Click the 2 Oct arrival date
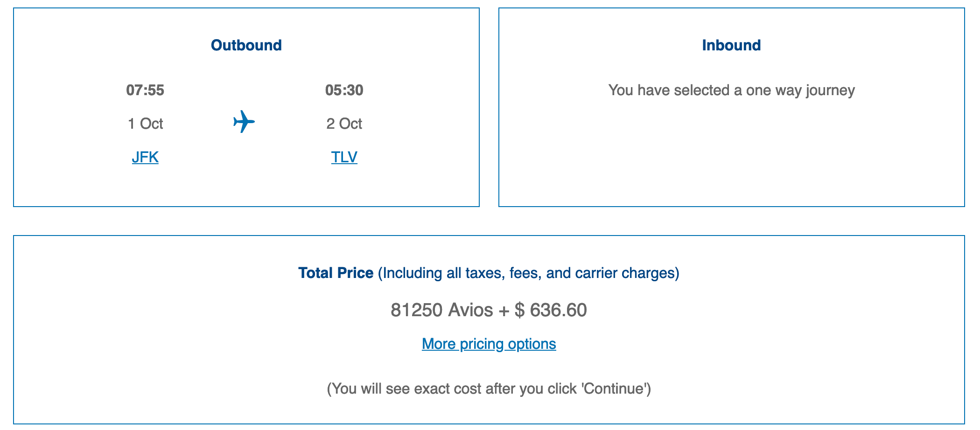Viewport: 980px width, 430px height. coord(344,124)
